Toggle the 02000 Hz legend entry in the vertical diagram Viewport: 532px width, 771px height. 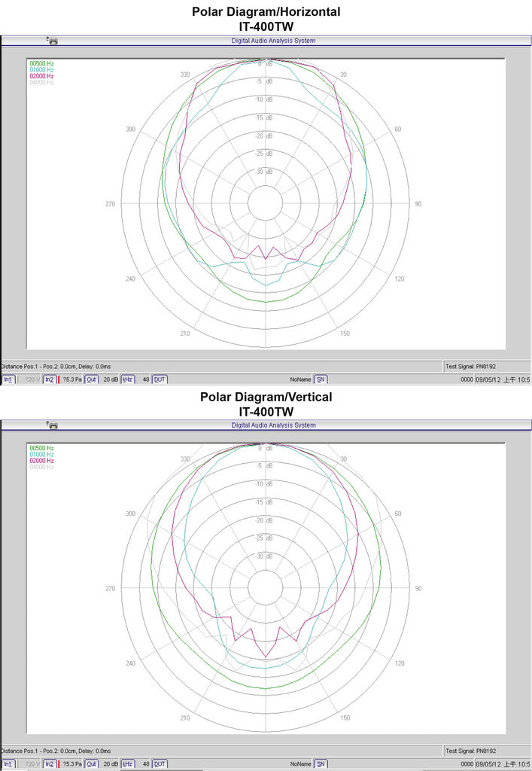pyautogui.click(x=41, y=461)
